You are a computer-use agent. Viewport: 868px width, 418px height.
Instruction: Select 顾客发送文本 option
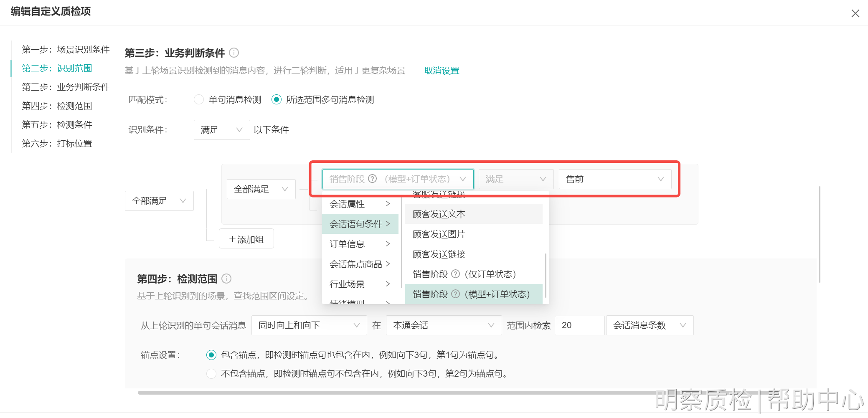pos(474,214)
